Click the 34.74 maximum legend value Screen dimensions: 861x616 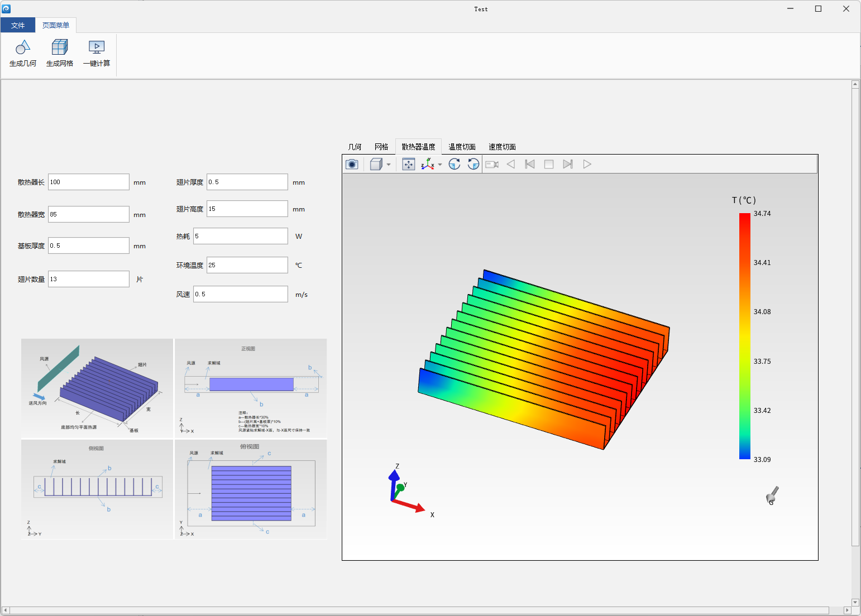click(x=762, y=214)
